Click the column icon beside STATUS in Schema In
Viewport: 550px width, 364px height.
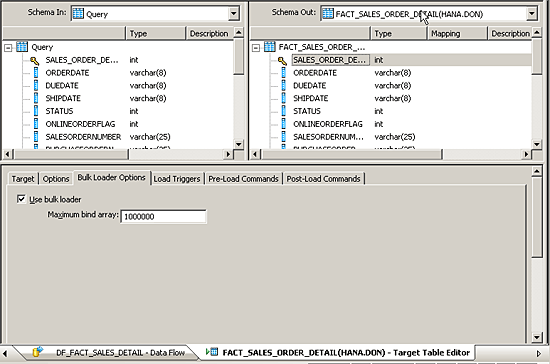(36, 111)
